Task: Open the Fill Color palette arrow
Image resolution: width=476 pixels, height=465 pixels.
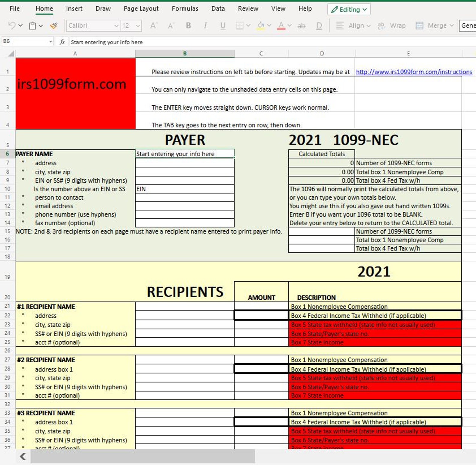Action: coord(269,26)
